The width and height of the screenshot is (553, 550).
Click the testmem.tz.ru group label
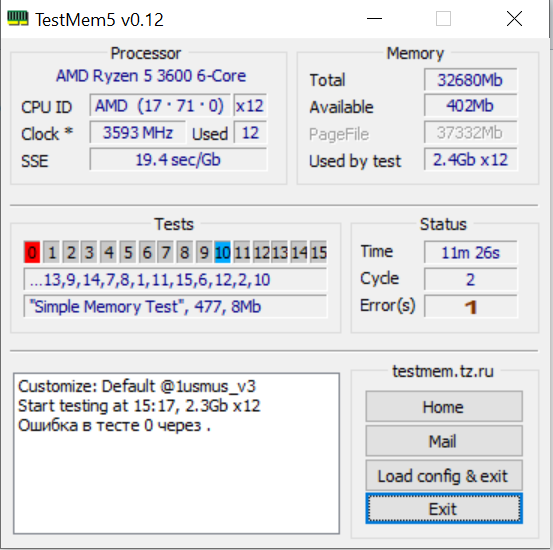[x=443, y=371]
